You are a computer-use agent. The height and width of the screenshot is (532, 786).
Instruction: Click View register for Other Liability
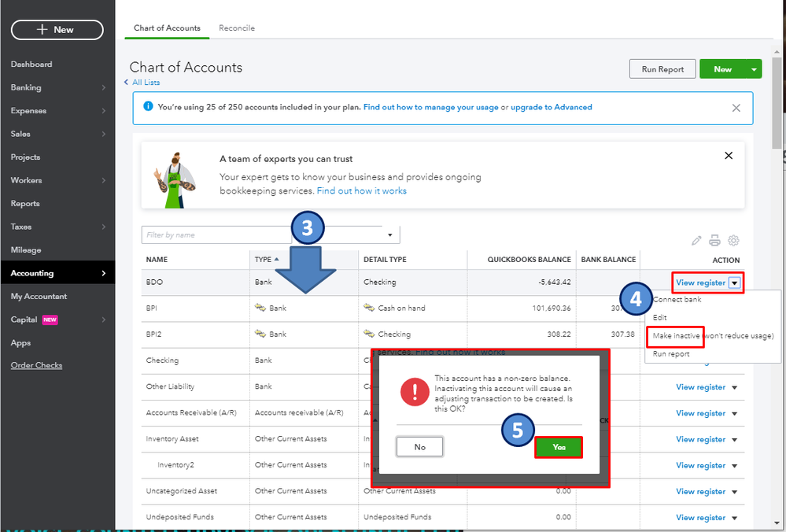tap(700, 387)
